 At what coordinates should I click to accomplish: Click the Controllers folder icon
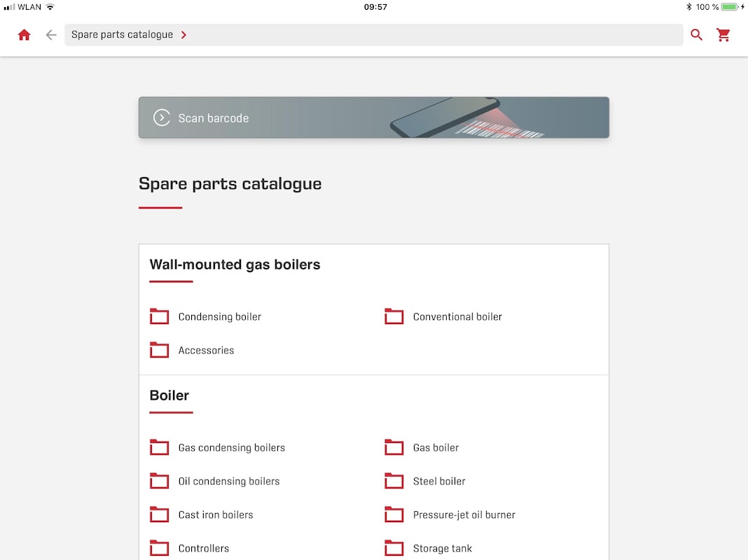pyautogui.click(x=159, y=548)
